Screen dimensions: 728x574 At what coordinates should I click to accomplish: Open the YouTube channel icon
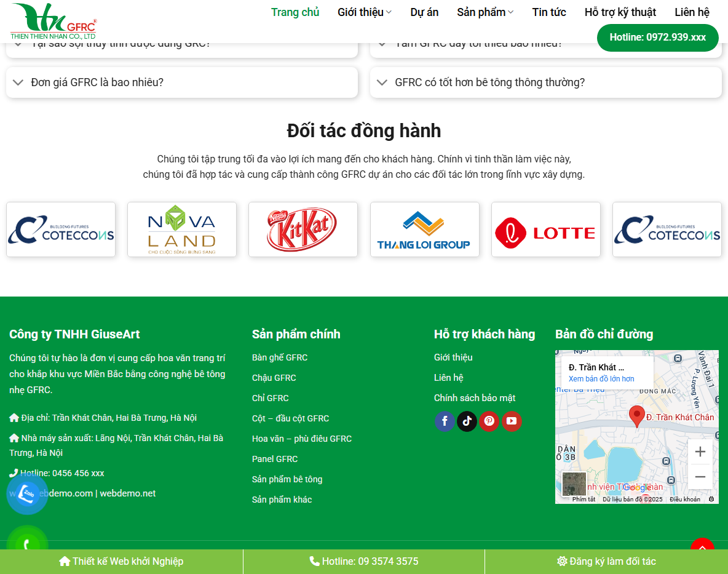click(512, 421)
